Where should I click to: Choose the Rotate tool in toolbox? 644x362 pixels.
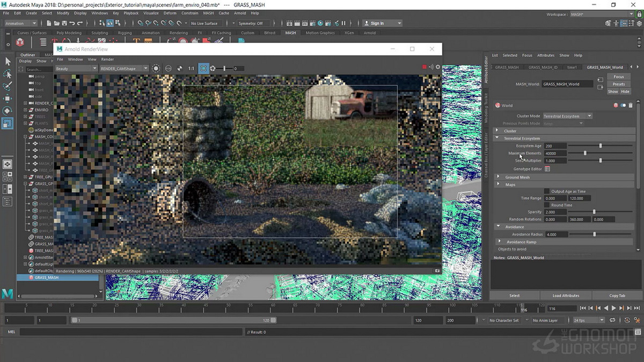tap(8, 111)
